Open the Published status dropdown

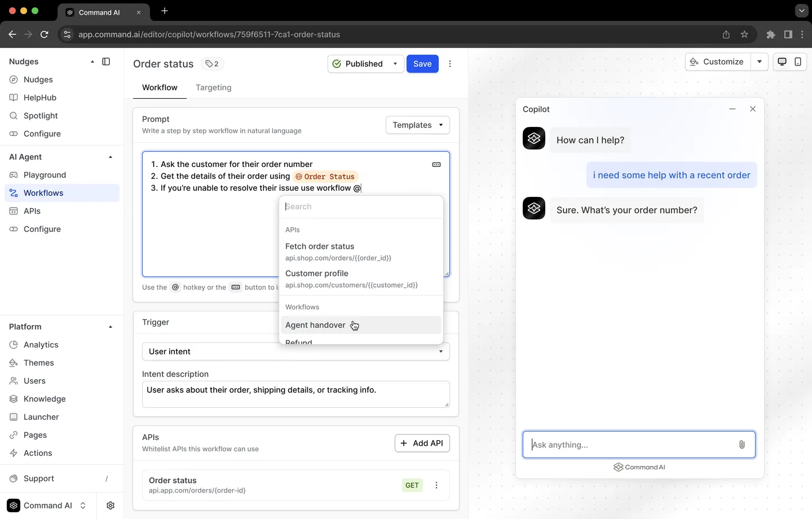pyautogui.click(x=365, y=64)
